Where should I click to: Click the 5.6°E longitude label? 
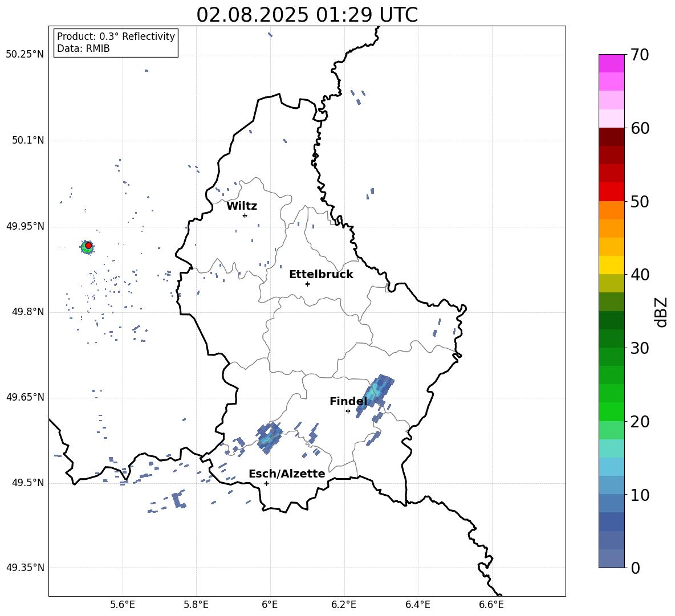click(123, 605)
